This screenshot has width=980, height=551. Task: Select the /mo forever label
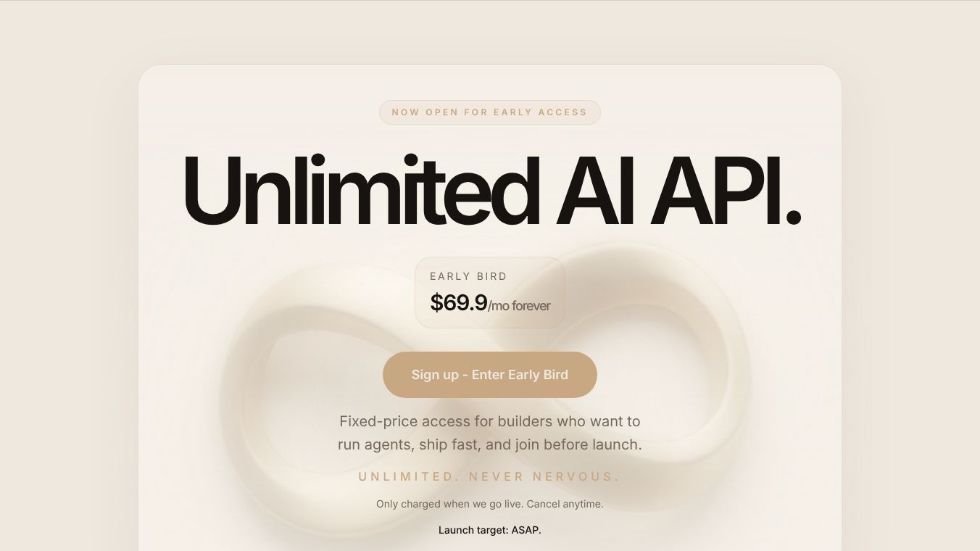(x=519, y=306)
